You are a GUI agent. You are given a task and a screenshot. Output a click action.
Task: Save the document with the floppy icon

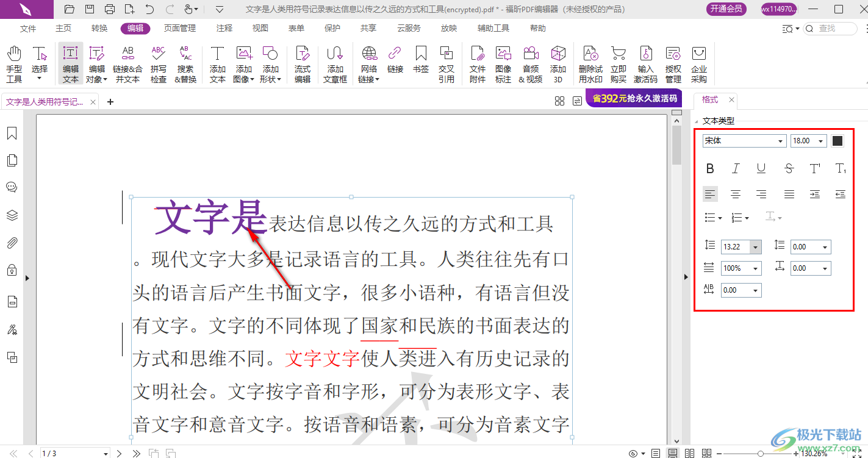tap(90, 9)
